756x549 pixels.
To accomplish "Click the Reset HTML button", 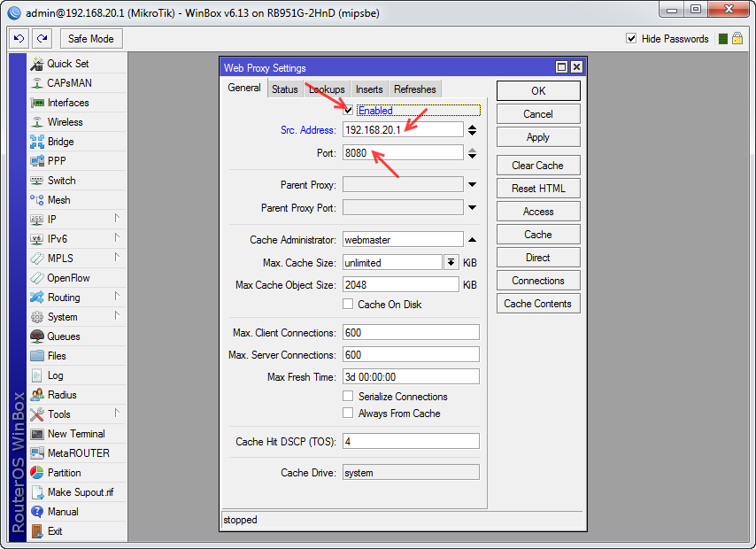I will (538, 189).
